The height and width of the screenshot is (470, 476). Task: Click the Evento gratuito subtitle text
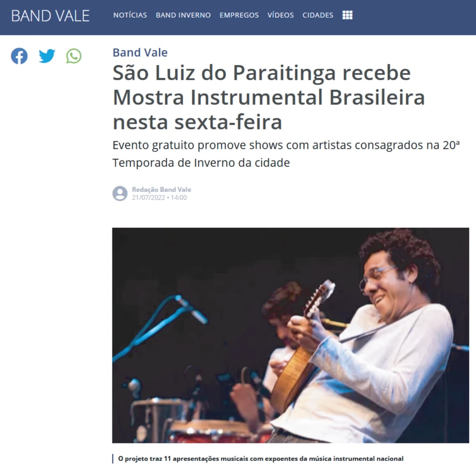click(286, 154)
